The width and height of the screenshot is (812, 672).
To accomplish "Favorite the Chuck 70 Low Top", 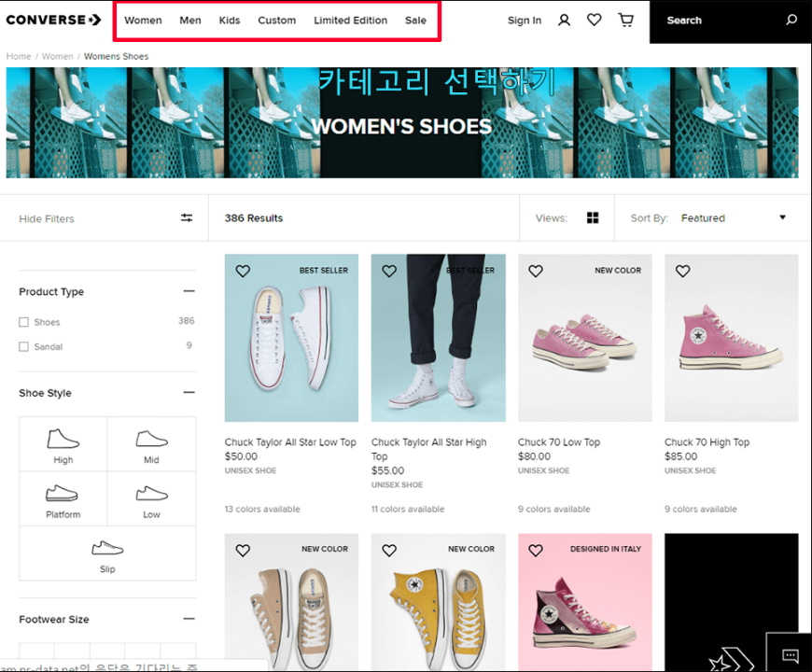I will (x=536, y=271).
